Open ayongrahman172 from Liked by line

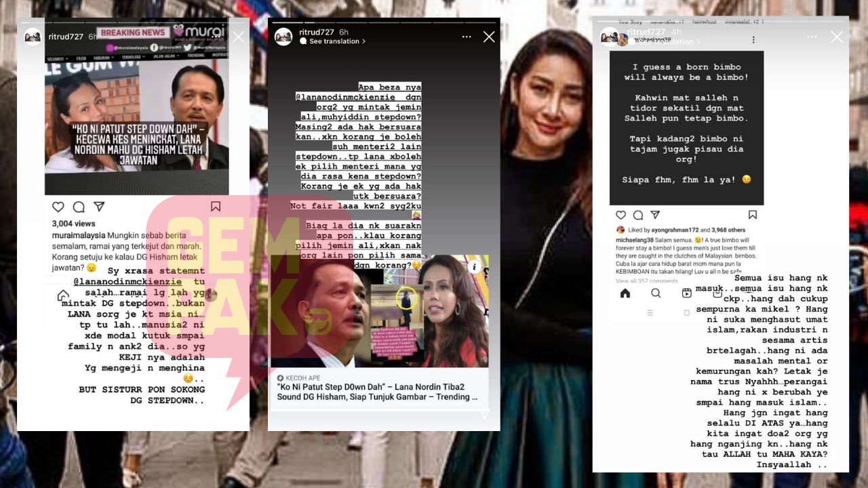[676, 230]
